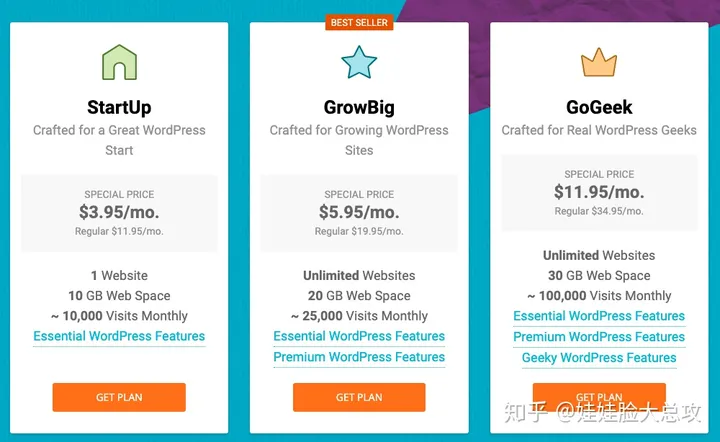Viewport: 720px width, 442px height.
Task: Click the GoGeek crown icon
Action: 599,63
